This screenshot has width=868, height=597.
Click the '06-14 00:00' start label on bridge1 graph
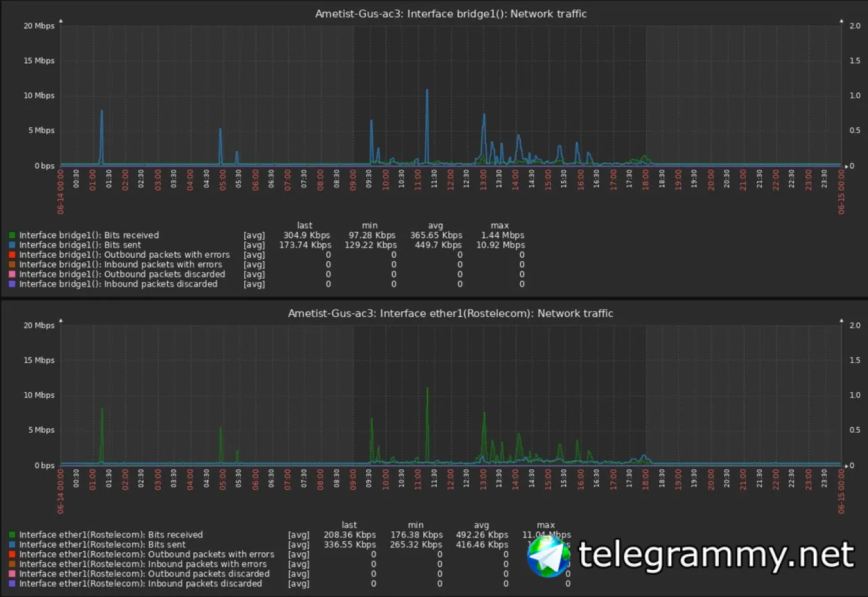point(61,192)
